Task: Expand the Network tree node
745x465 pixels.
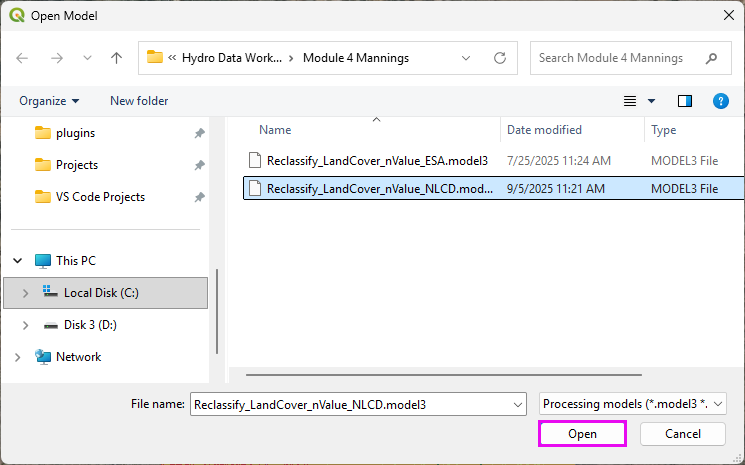Action: pos(18,357)
